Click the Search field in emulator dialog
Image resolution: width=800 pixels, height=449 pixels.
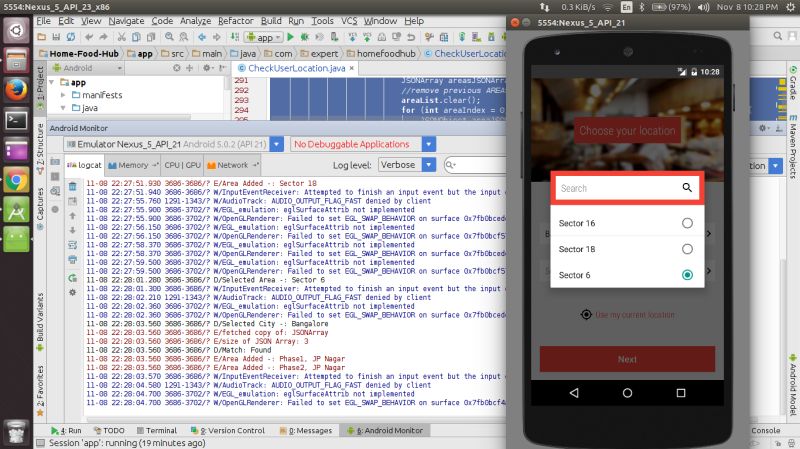628,188
